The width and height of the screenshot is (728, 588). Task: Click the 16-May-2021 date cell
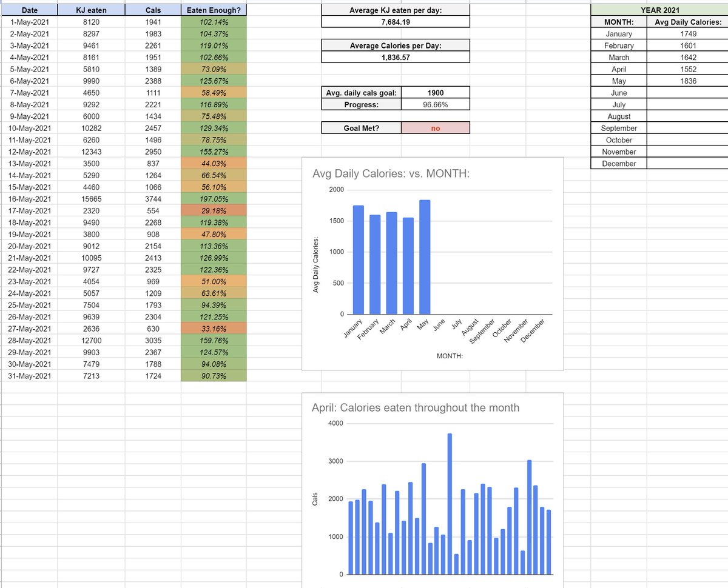29,199
